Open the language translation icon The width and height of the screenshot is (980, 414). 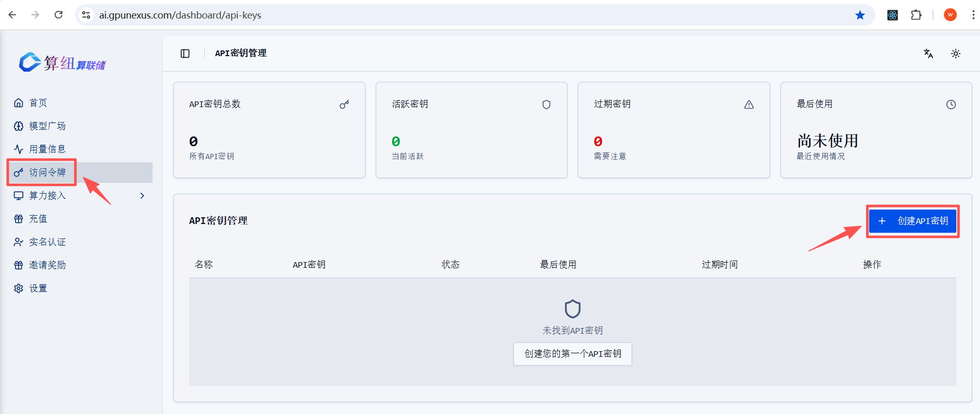(928, 54)
